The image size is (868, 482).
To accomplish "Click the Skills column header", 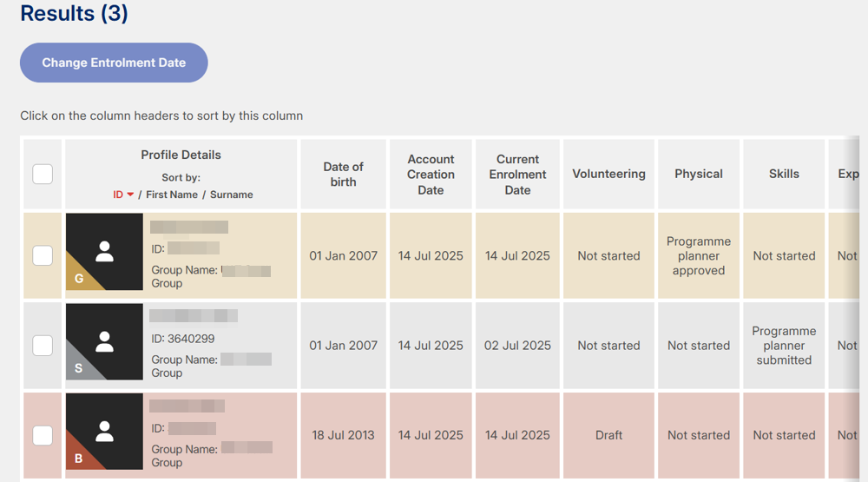I will 784,174.
